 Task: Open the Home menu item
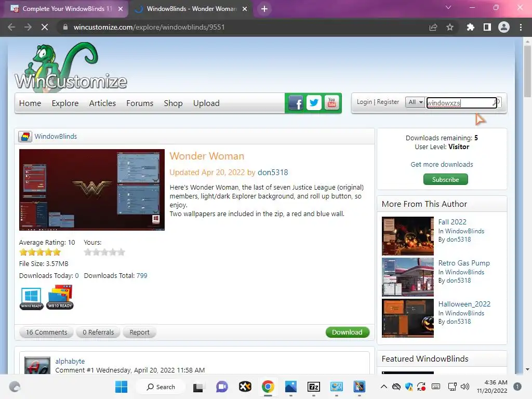click(30, 103)
